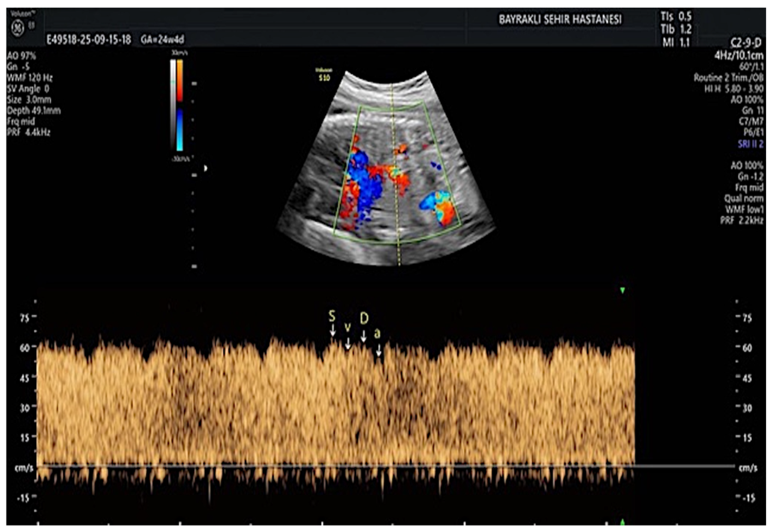Click the PRF 2.2kHz value
771x532 pixels.
742,221
